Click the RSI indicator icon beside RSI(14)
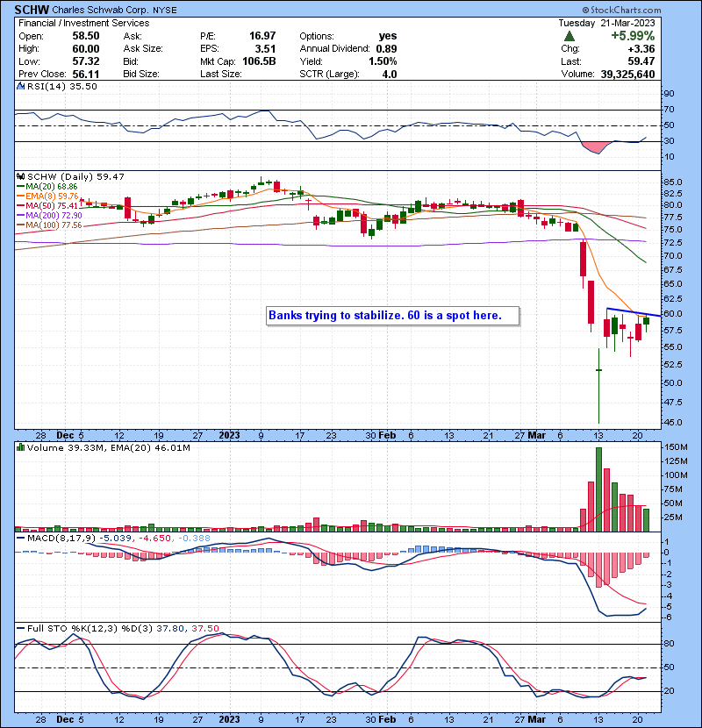The width and height of the screenshot is (702, 728). 20,86
